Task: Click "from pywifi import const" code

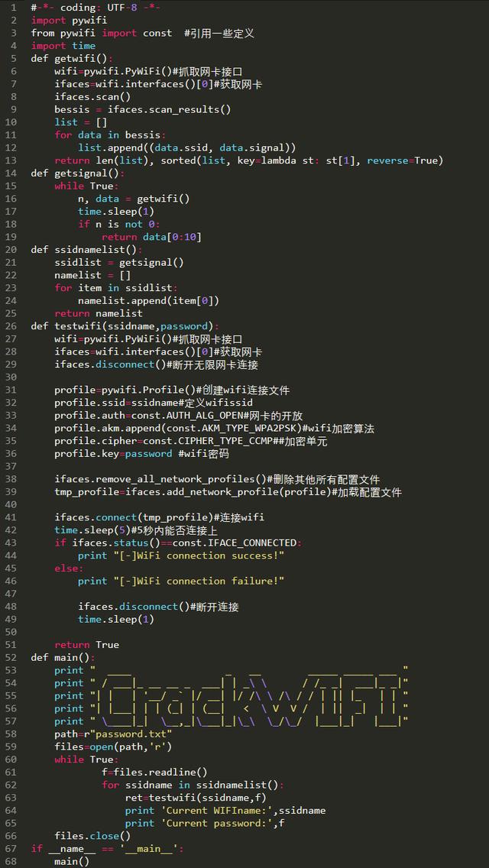Action: tap(102, 33)
